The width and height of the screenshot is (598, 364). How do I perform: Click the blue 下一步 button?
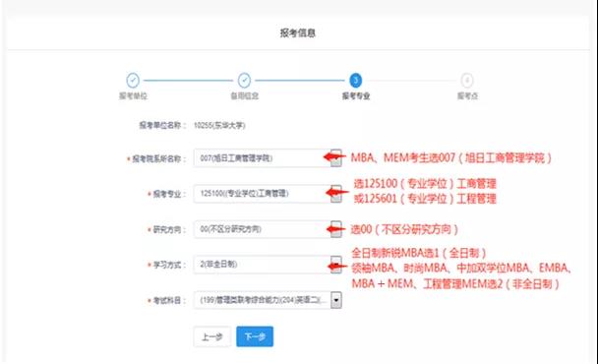pyautogui.click(x=255, y=336)
